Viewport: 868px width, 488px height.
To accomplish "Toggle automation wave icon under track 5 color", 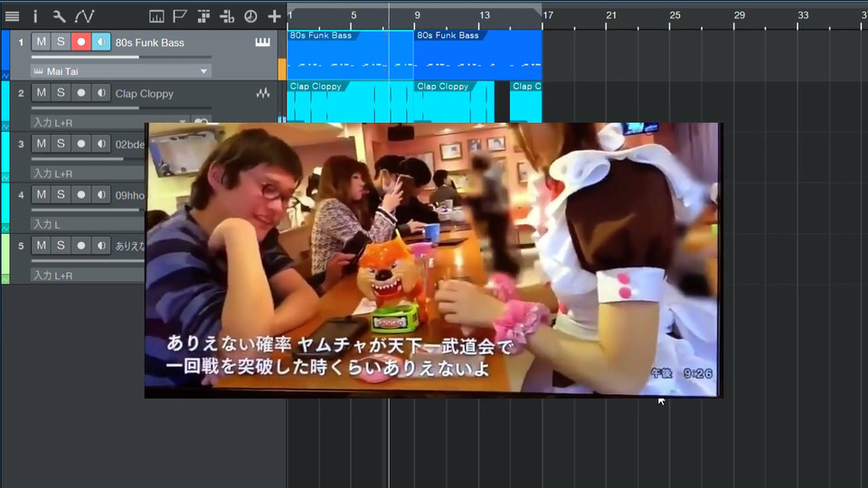I will pyautogui.click(x=5, y=279).
